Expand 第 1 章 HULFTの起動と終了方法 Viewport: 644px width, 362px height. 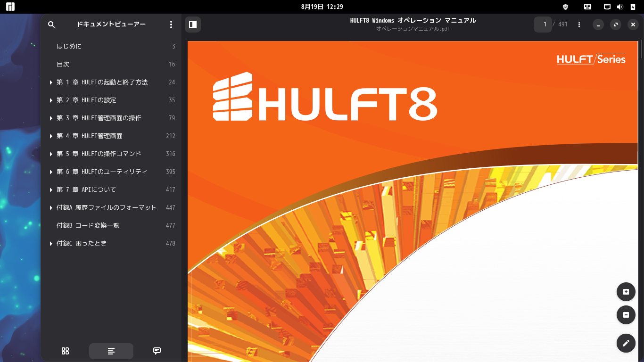pos(51,82)
